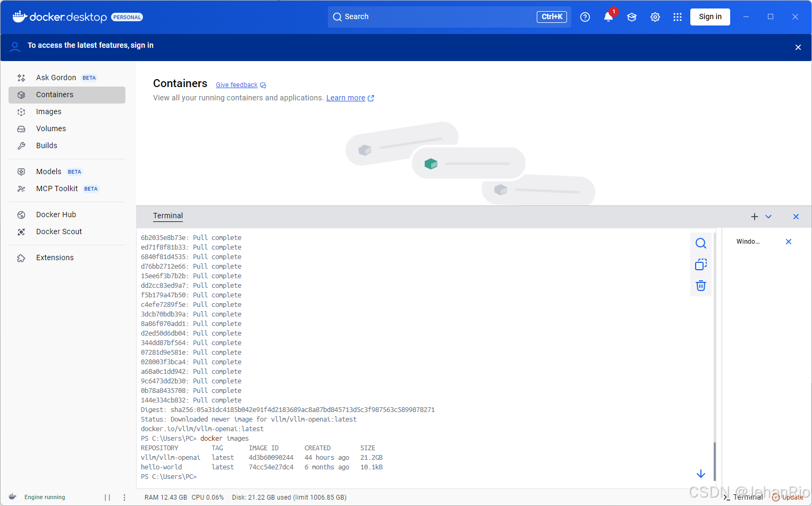This screenshot has height=506, width=812.
Task: Click the Ask Gordon sparkle icon
Action: click(x=21, y=78)
